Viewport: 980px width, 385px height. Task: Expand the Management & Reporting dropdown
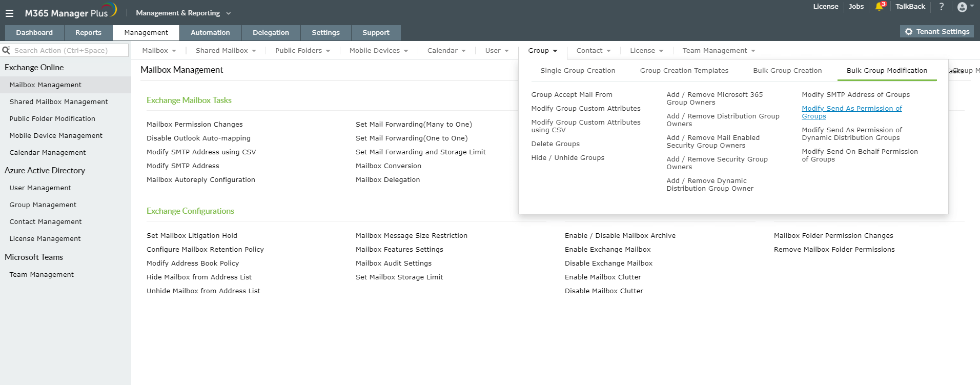[183, 13]
